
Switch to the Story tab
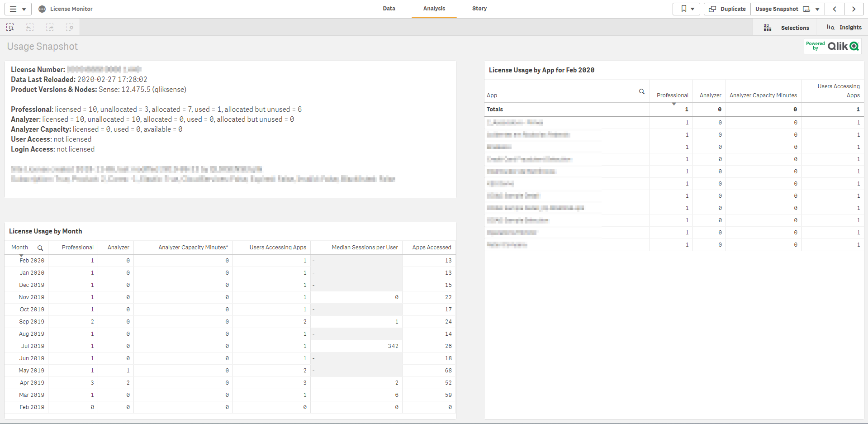[x=479, y=9]
